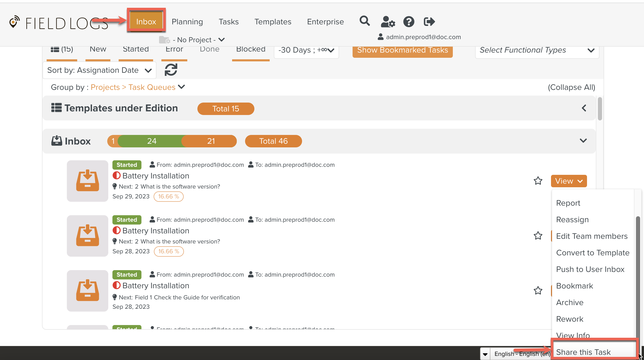
Task: Click the logout arrow icon
Action: (x=429, y=21)
